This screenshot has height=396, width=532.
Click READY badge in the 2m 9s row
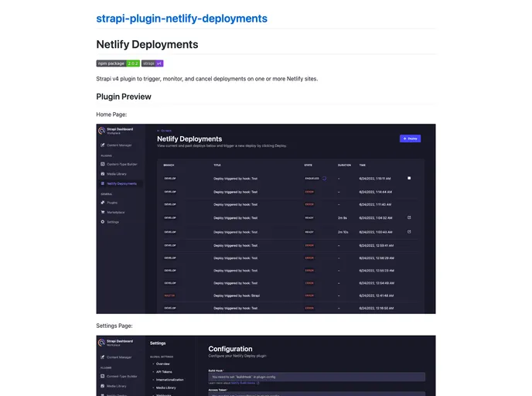pos(309,218)
